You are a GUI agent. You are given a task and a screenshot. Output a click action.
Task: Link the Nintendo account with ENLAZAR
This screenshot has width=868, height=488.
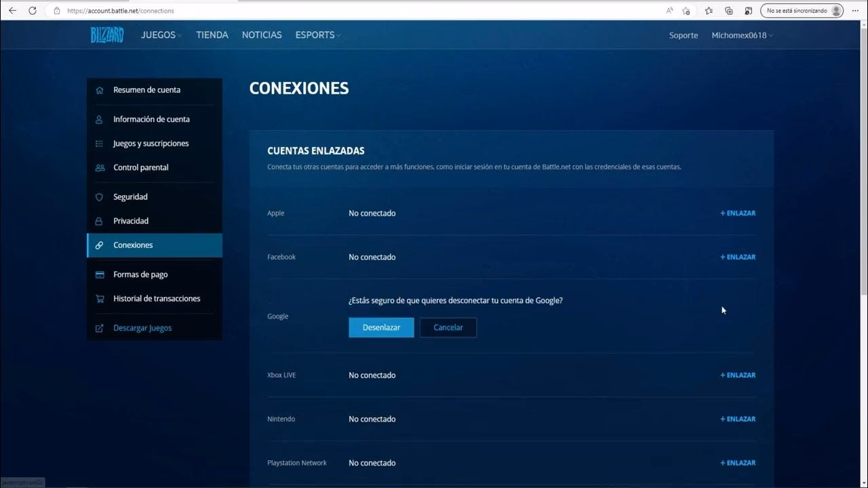(738, 419)
